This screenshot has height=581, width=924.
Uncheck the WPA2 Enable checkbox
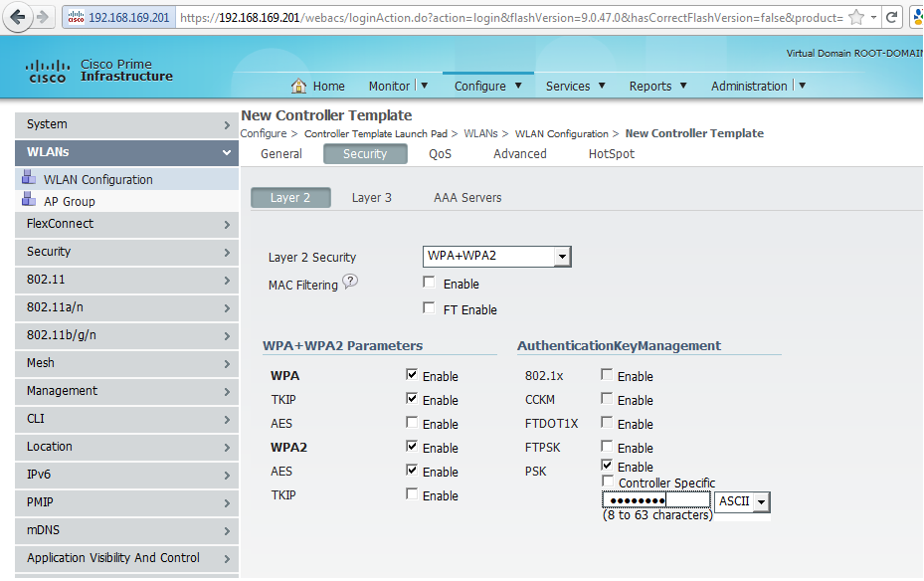pyautogui.click(x=412, y=447)
